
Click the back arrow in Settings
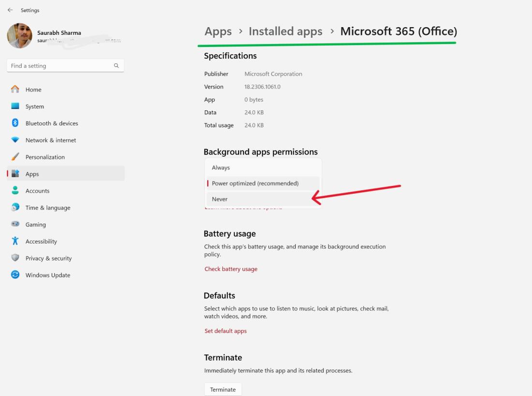click(10, 10)
